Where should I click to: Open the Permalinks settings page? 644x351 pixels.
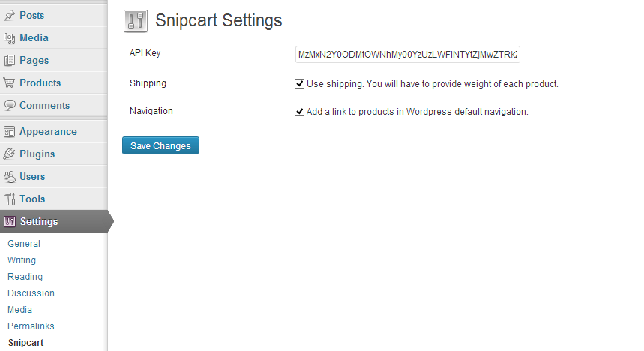coord(31,326)
